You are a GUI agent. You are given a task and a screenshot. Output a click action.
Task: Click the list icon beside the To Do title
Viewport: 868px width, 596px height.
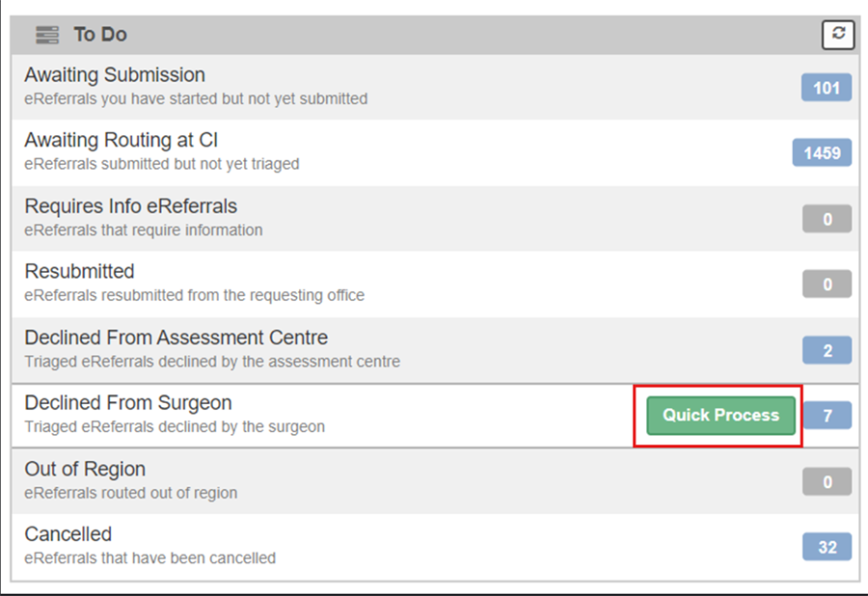[x=46, y=34]
